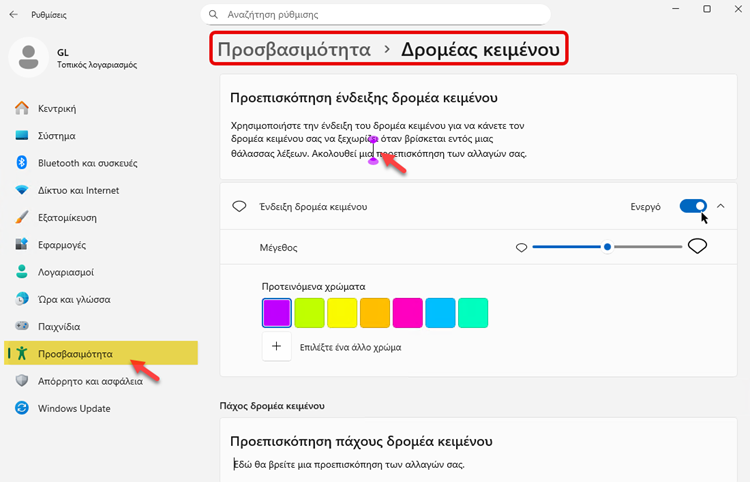750x482 pixels.
Task: Click Ρυθμίσεις window title text
Action: 49,15
